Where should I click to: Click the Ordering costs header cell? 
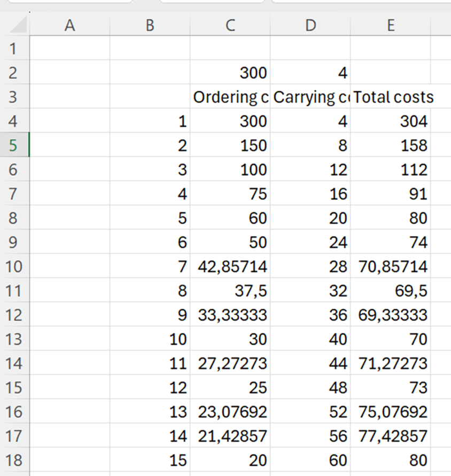pos(230,97)
